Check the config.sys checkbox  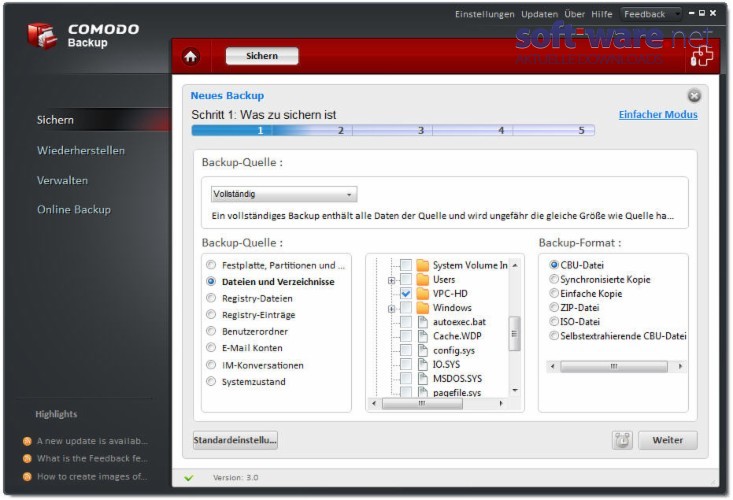(406, 350)
